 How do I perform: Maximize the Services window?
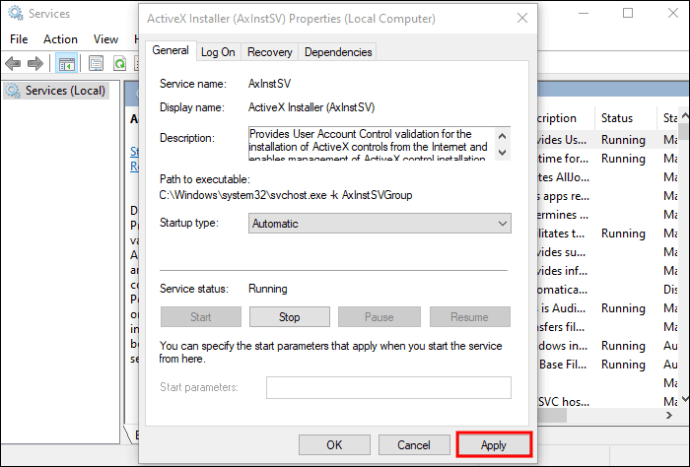click(x=628, y=13)
